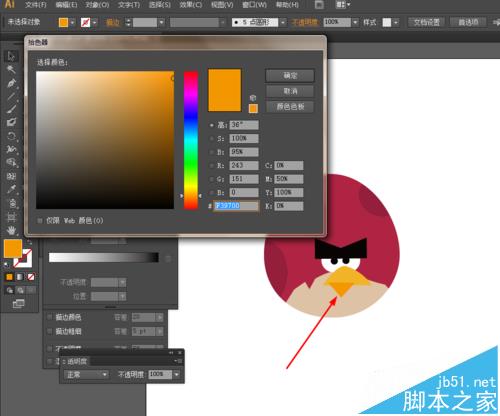Image resolution: width=500 pixels, height=416 pixels.
Task: Click inside the color saturation field
Action: coord(105,140)
